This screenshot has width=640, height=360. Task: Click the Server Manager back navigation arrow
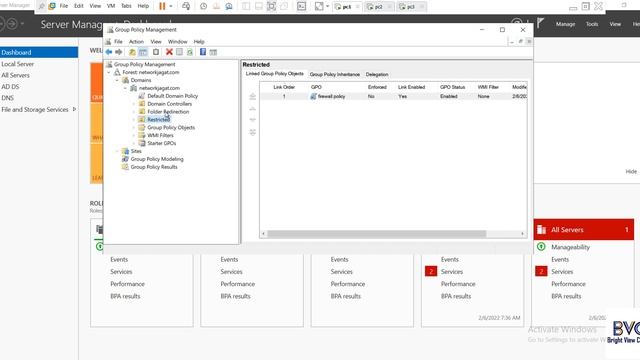(x=2, y=24)
